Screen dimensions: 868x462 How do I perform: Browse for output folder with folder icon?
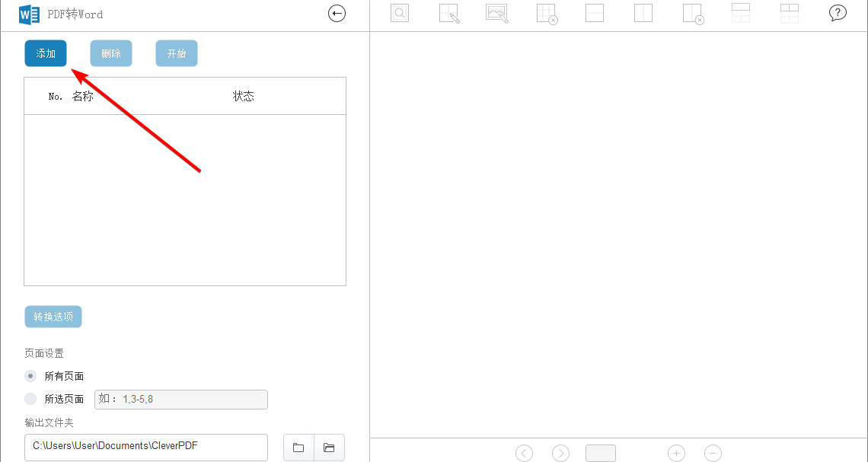click(x=298, y=448)
